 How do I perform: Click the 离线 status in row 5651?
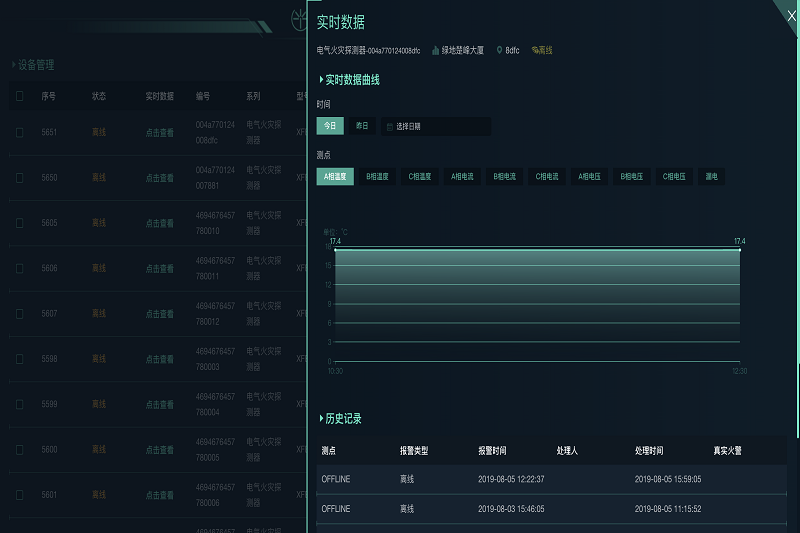coord(98,132)
